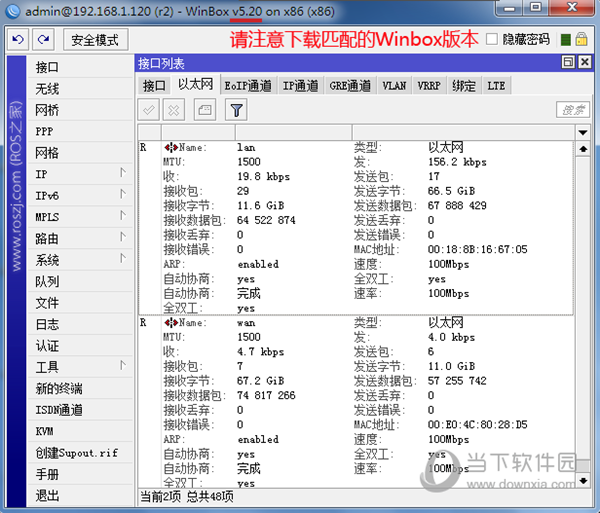The width and height of the screenshot is (600, 513).
Task: Minimize the WinBox window
Action: (509, 8)
